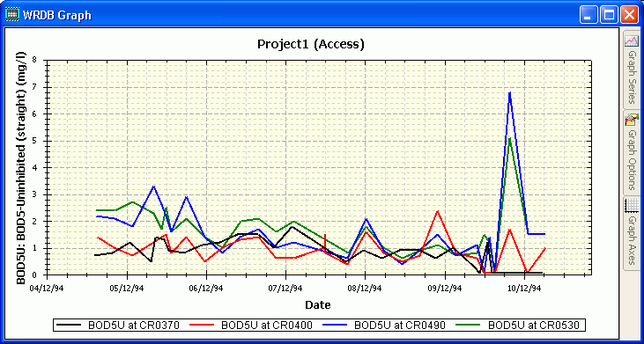Click the 05/12/94 x-axis date label
Viewport: 644px width, 344px height.
point(128,289)
